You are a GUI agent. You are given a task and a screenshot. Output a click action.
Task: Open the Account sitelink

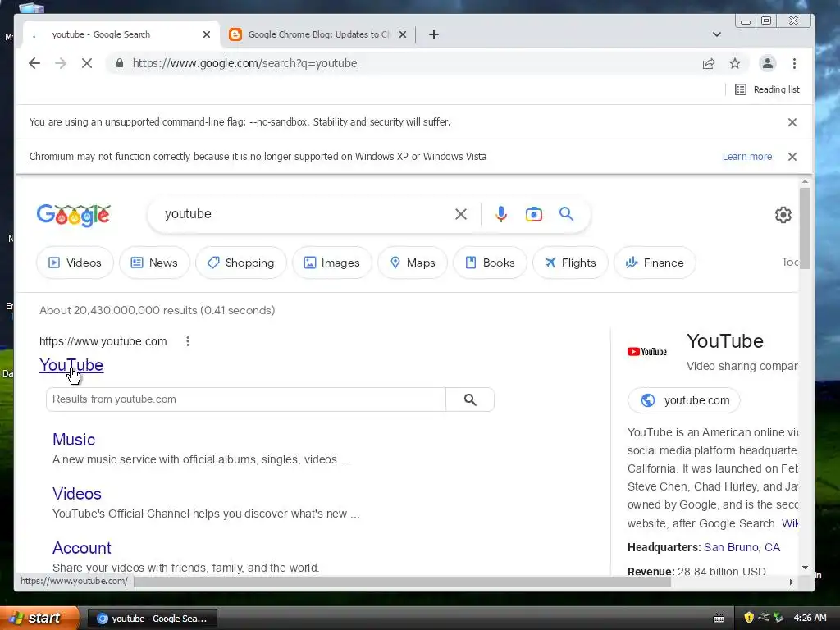coord(82,548)
